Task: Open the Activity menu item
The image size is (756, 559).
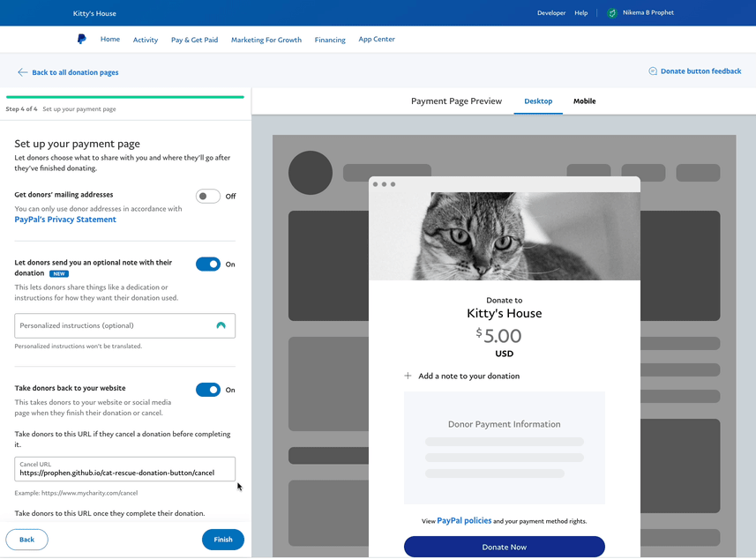Action: tap(146, 40)
